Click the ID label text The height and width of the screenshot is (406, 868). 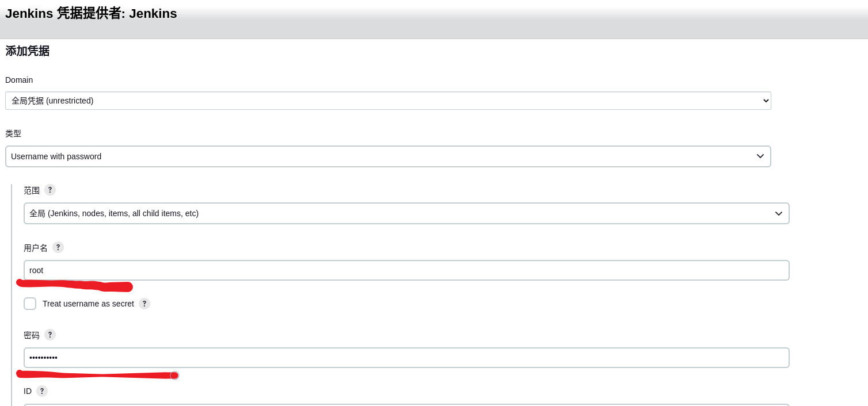tap(28, 391)
